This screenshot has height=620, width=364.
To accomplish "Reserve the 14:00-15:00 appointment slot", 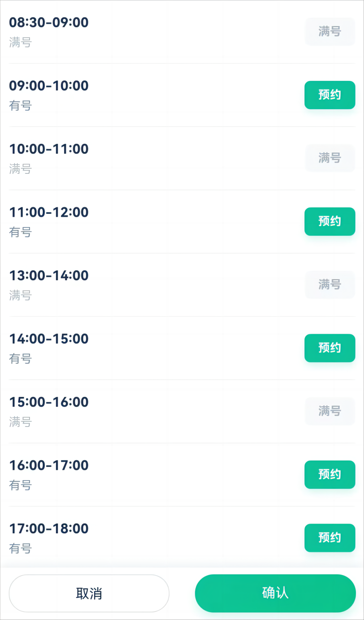I will click(x=330, y=348).
